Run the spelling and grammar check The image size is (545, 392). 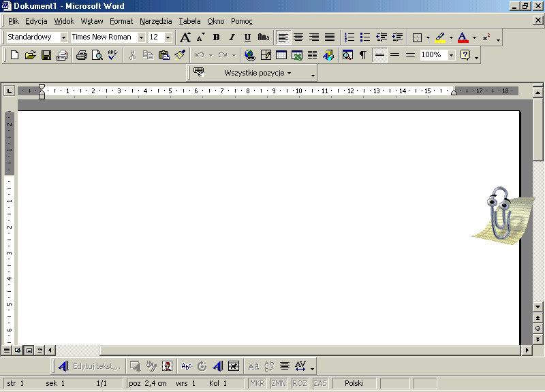pos(112,55)
